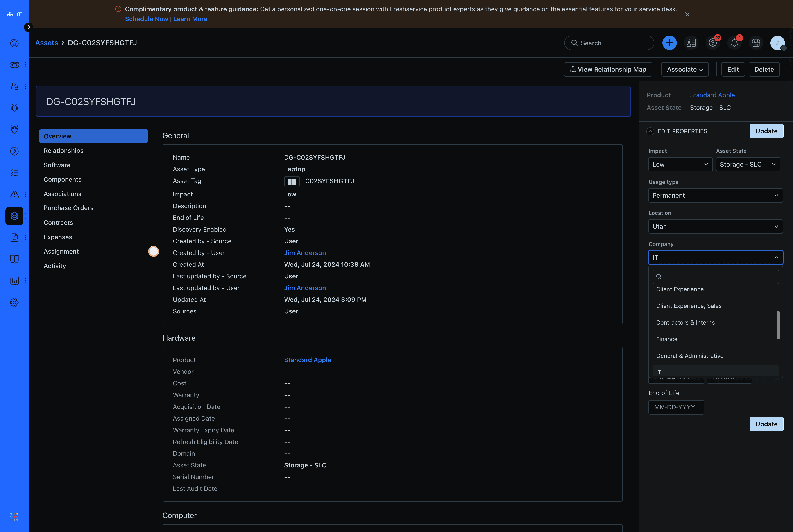Open the Tasks checklist icon in sidebar
Viewport: 793px width, 532px height.
(x=14, y=173)
